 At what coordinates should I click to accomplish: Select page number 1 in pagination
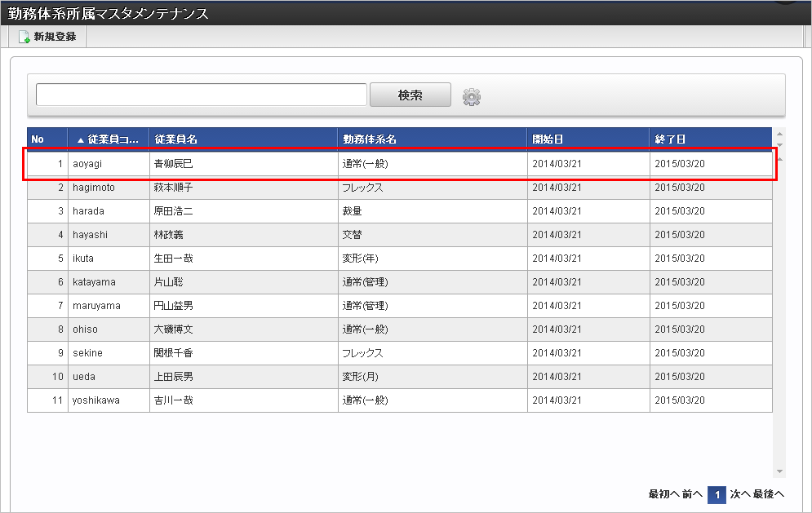pos(717,494)
